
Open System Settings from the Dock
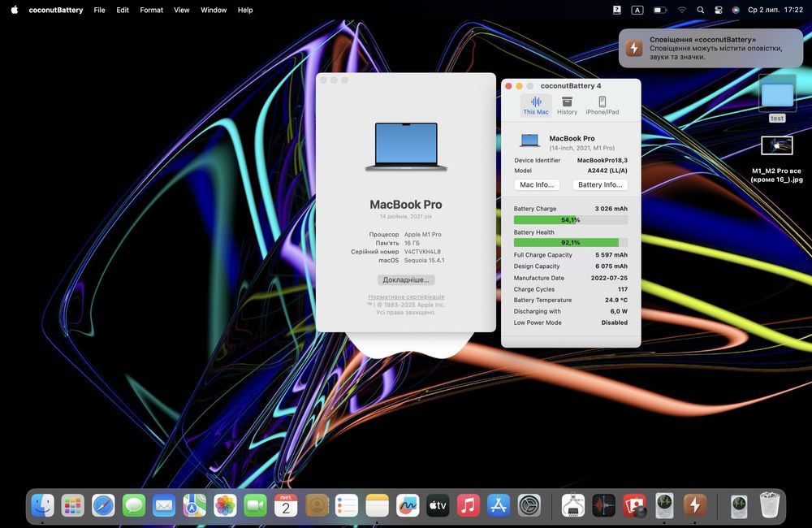tap(529, 505)
